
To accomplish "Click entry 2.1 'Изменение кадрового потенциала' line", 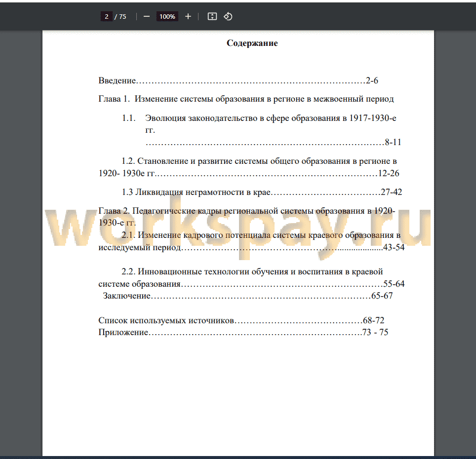I will [261, 235].
